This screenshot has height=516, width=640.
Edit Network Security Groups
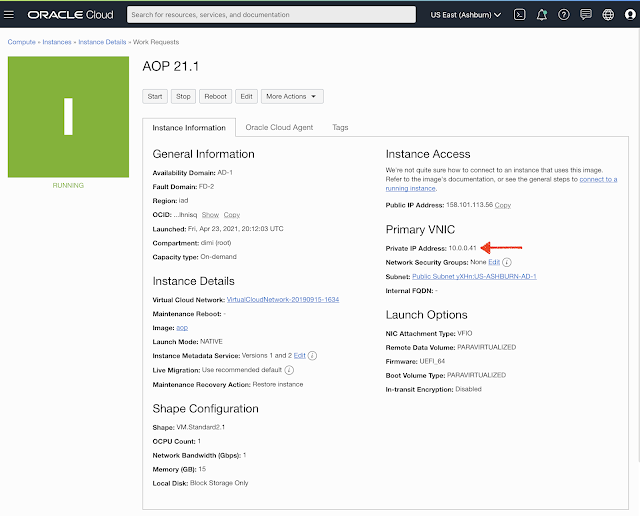494,262
